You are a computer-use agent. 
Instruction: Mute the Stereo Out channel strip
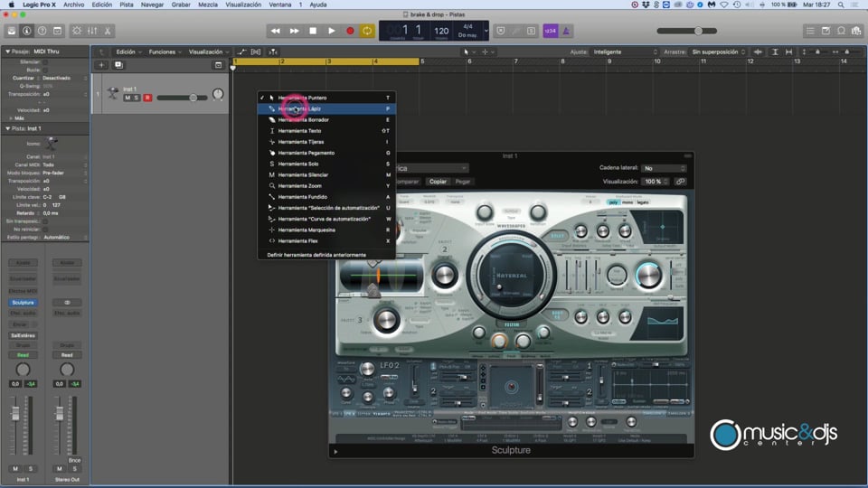60,469
